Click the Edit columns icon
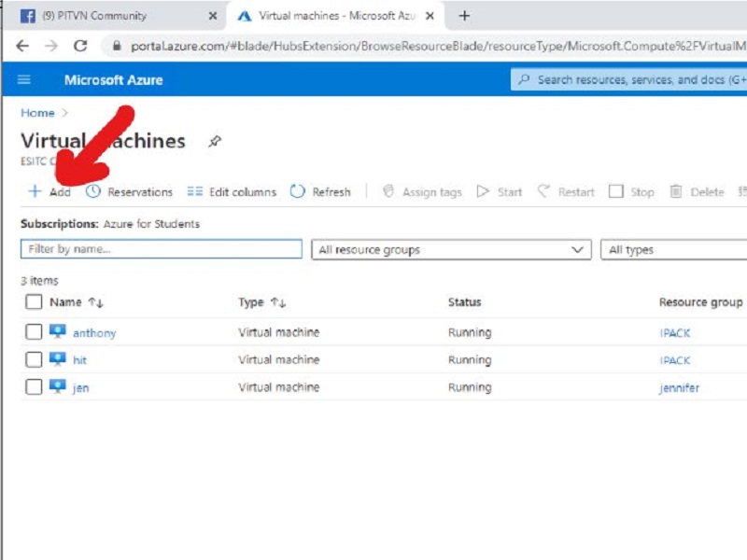The height and width of the screenshot is (560, 747). (195, 191)
